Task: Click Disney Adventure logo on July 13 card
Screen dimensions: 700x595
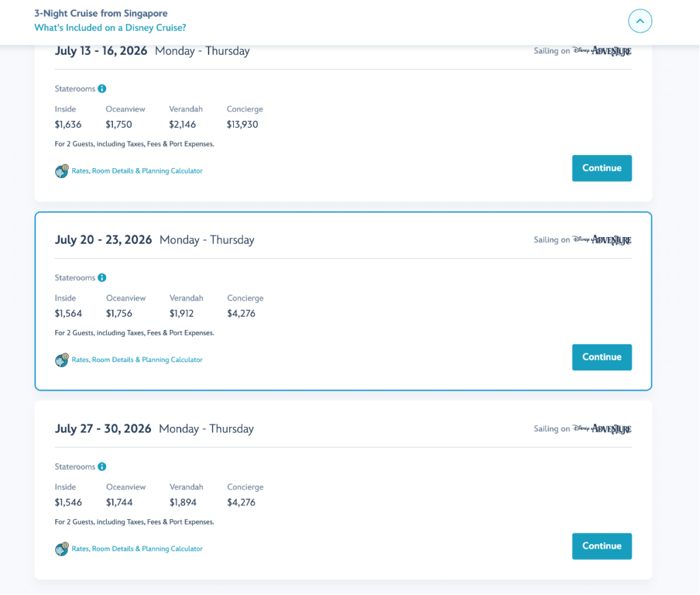Action: 602,51
